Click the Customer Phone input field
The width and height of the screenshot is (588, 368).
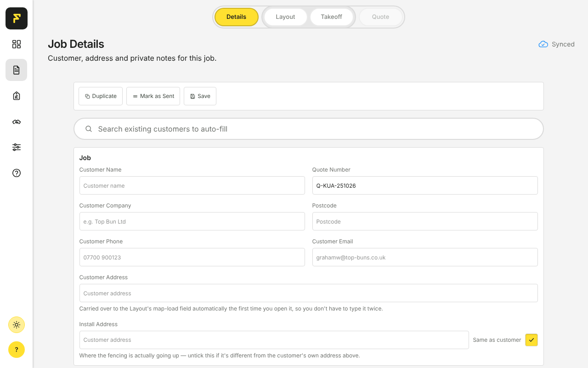click(192, 257)
